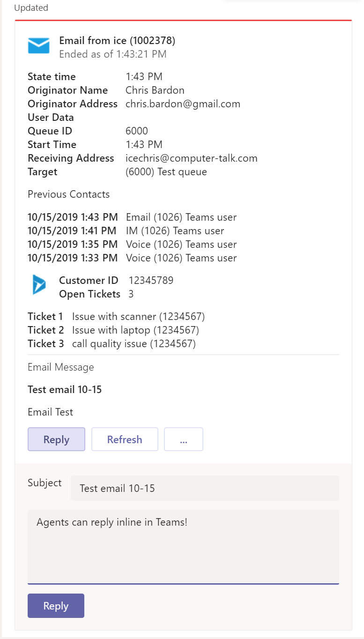Click the Customer ID 12345789 value
364x639 pixels.
151,281
